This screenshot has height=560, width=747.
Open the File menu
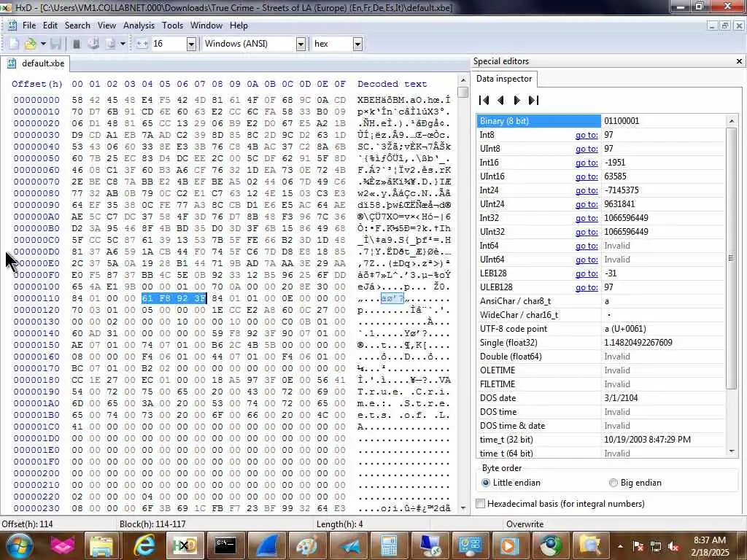29,26
